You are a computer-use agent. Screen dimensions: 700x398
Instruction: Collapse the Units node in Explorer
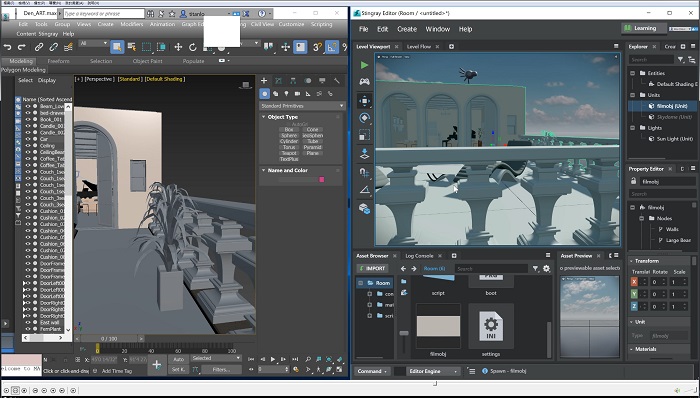(633, 95)
